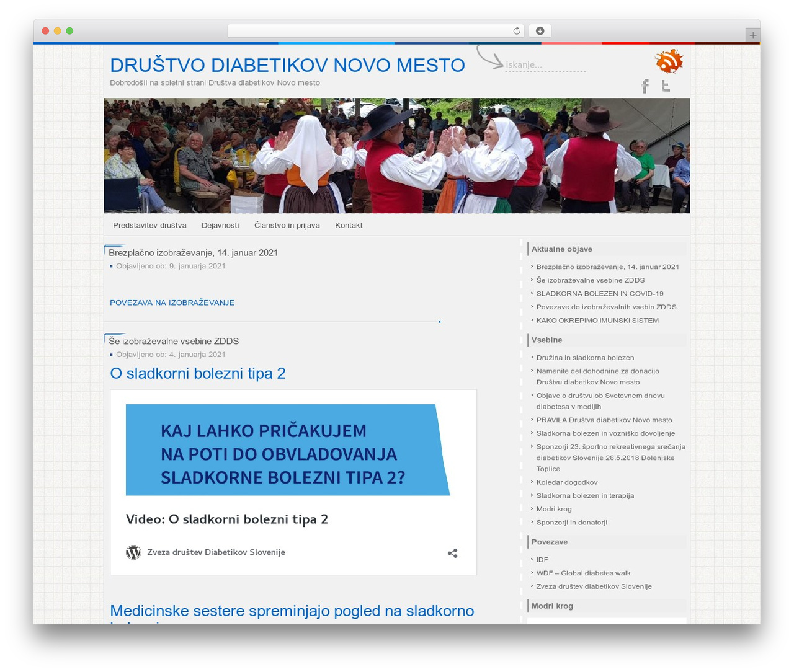Visit Zveza društev diabetikov Slovenije sidebar link
794x672 pixels.
[594, 586]
